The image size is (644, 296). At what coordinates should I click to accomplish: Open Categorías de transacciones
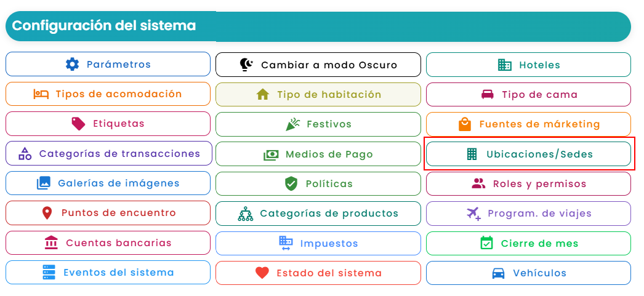(x=109, y=154)
